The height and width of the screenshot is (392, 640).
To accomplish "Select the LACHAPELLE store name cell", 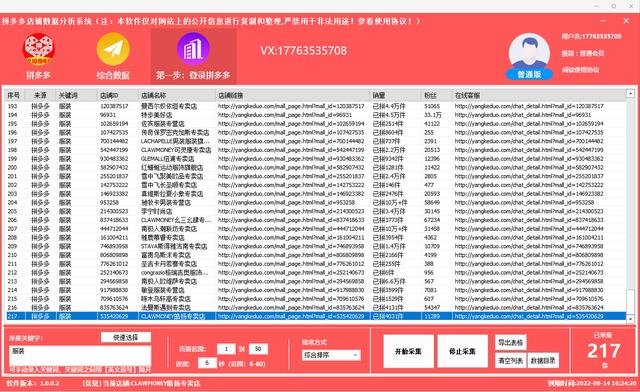I will tap(176, 141).
